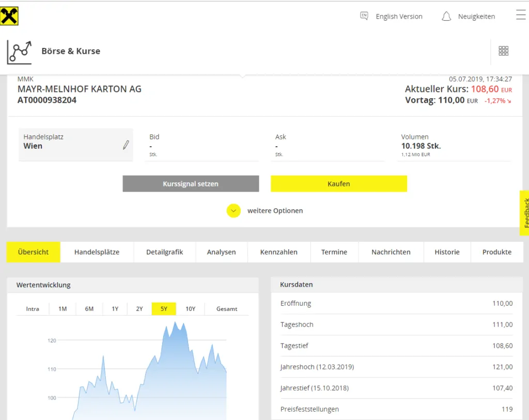Switch to the Termine tab
This screenshot has width=529, height=420.
pos(334,252)
